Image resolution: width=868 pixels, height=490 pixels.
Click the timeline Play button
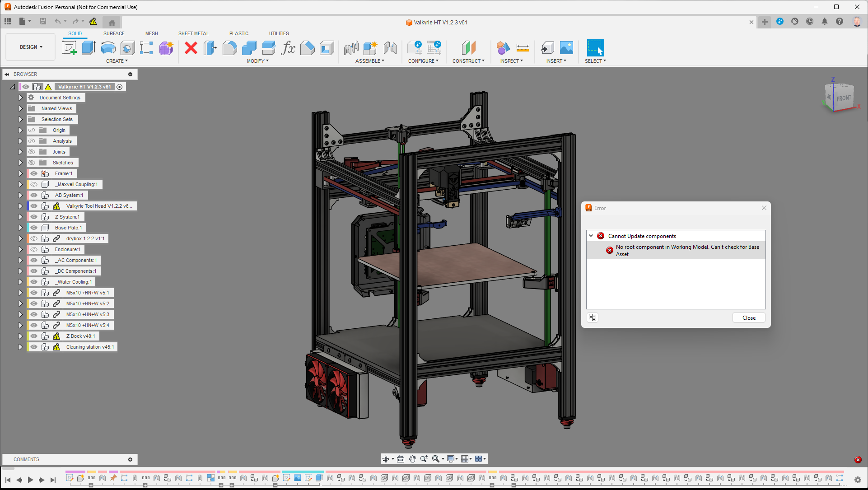pos(30,480)
